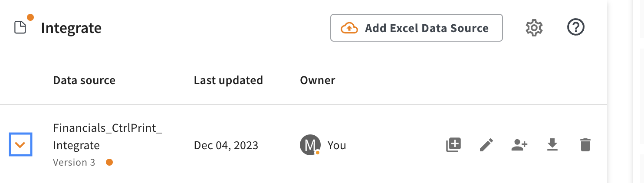Click the Integrate page document icon

[x=20, y=27]
